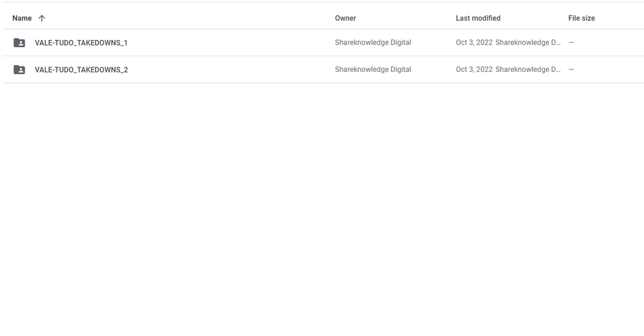644x336 pixels.
Task: Select the entire VALE-TUDO_TAKEDOWNS_2 row in its blank area
Action: (230, 70)
